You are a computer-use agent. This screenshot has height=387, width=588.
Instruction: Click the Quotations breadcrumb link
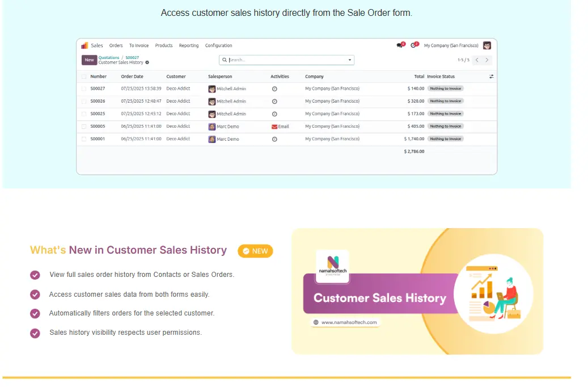click(x=109, y=57)
